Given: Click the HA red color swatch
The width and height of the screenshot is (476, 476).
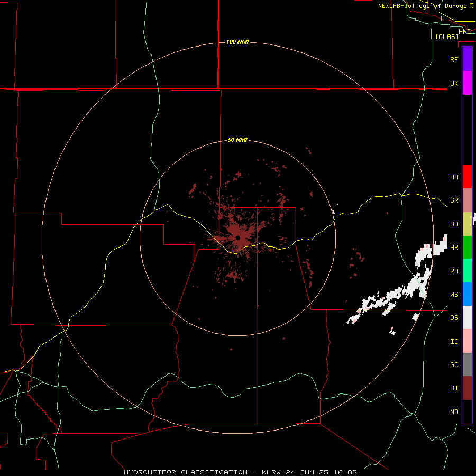Looking at the screenshot, I should tap(467, 177).
